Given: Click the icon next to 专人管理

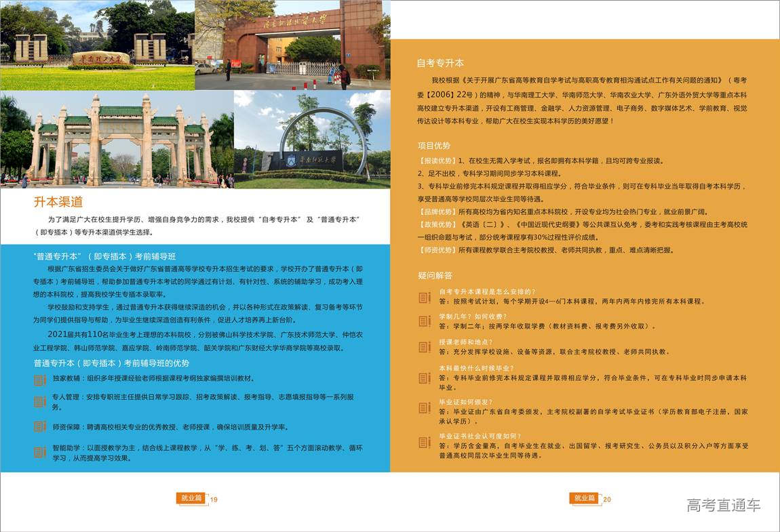Looking at the screenshot, I should tap(40, 402).
